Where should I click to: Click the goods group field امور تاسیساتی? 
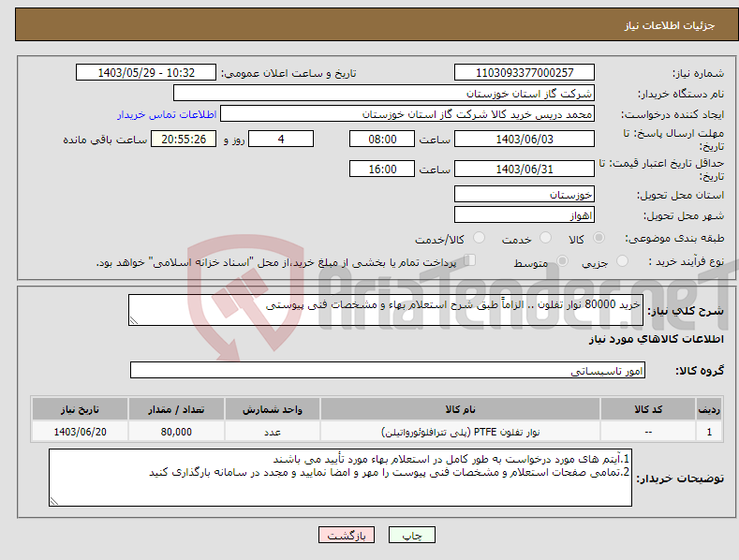388,371
